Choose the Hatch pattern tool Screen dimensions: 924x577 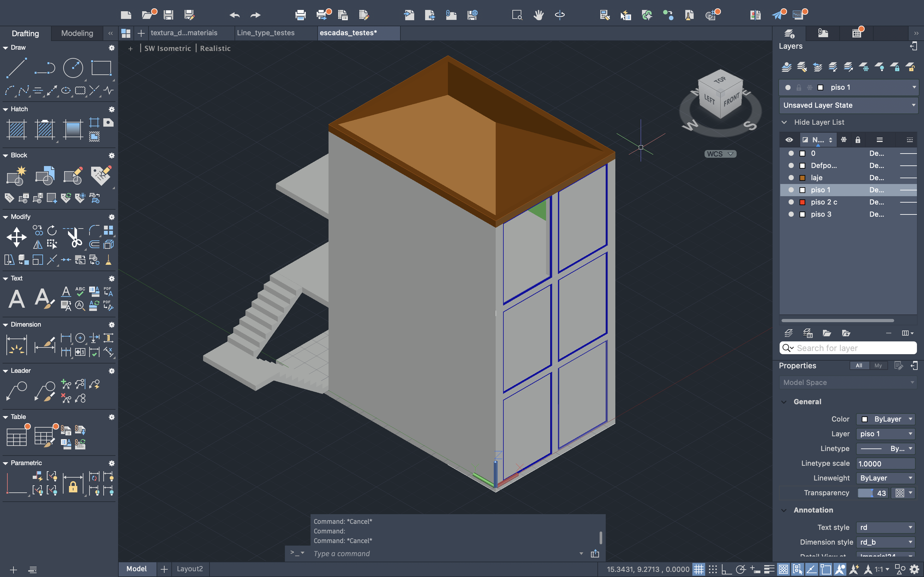point(16,129)
